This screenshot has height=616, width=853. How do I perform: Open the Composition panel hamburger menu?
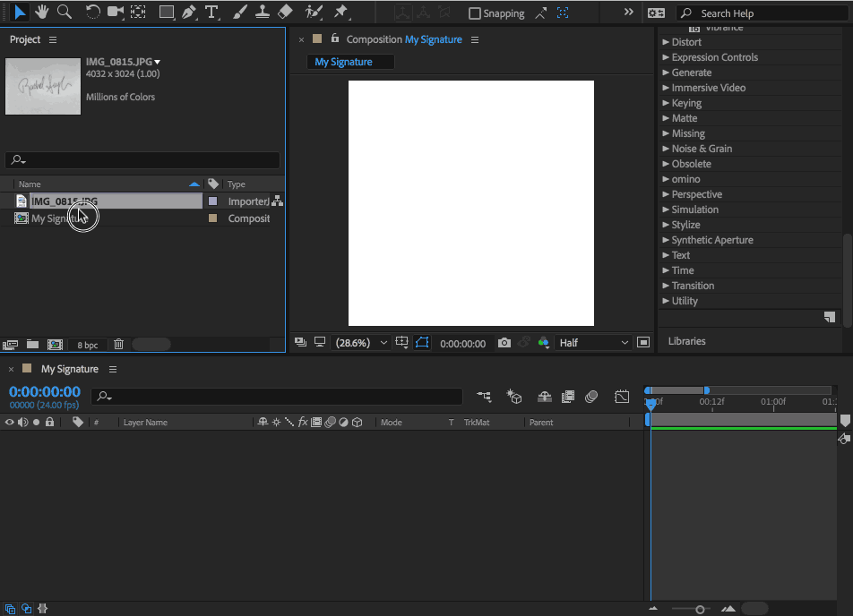[475, 39]
